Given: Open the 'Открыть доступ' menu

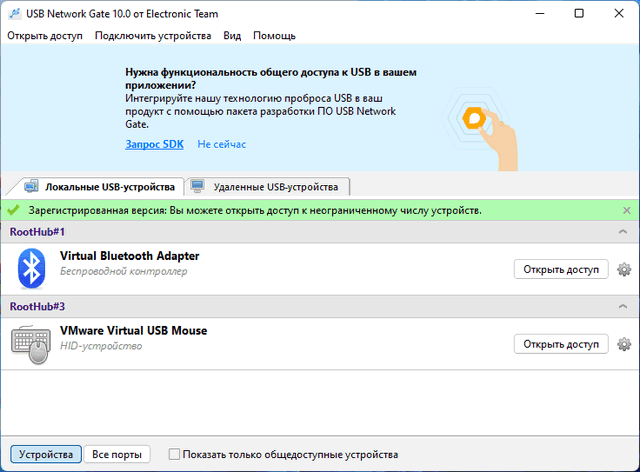Looking at the screenshot, I should pos(45,36).
